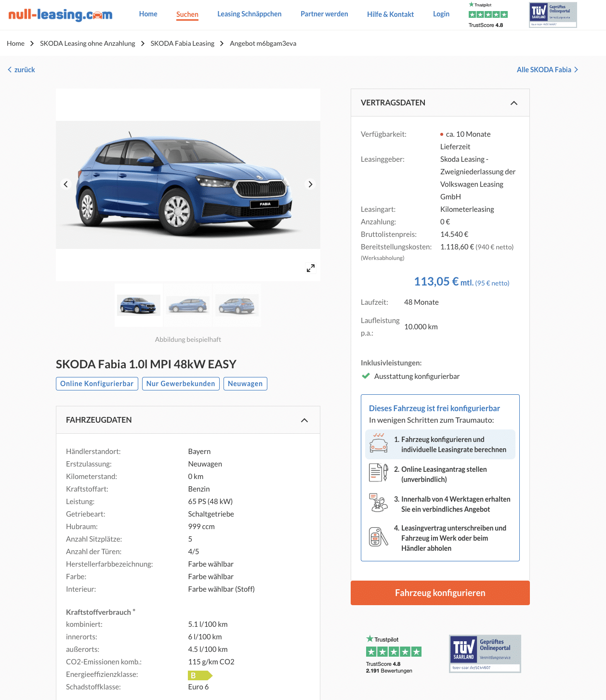Click the Bruttolistenpreis value 14.540 €
This screenshot has width=606, height=700.
pyautogui.click(x=454, y=234)
